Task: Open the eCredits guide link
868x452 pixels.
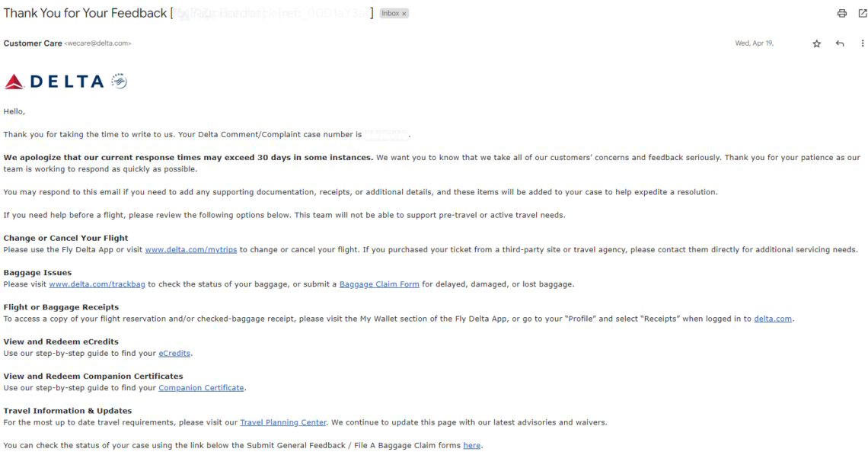Action: 174,353
